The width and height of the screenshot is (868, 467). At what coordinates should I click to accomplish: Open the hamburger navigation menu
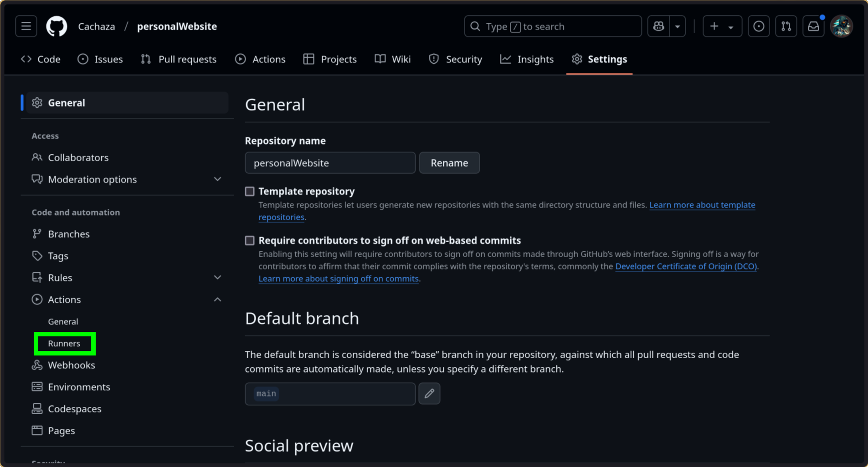pos(26,26)
